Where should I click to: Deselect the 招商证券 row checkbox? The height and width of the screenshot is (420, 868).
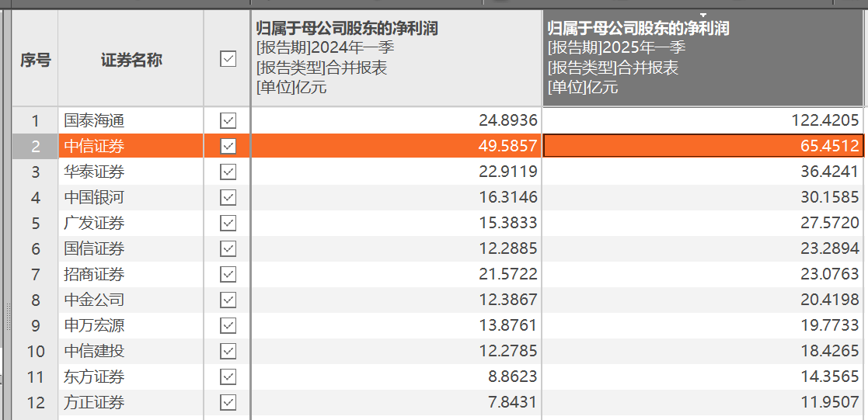[228, 274]
